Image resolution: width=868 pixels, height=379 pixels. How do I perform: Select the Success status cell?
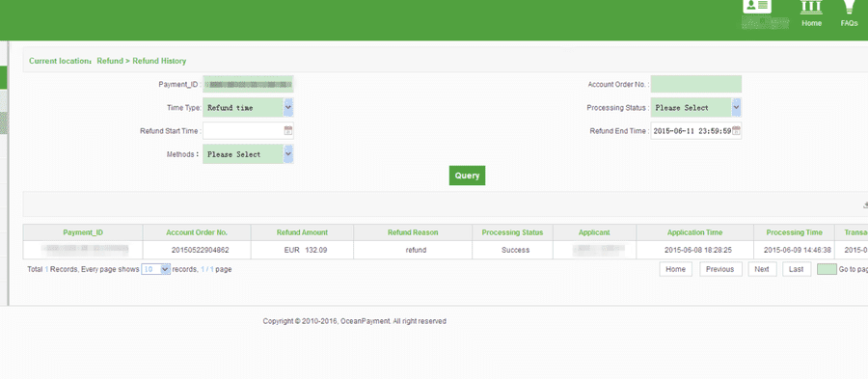coord(513,250)
